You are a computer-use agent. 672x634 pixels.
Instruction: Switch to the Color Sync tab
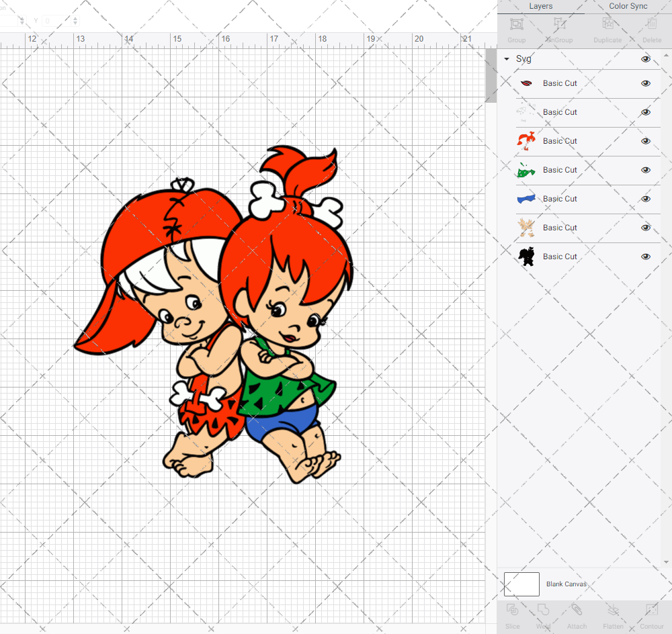tap(628, 7)
